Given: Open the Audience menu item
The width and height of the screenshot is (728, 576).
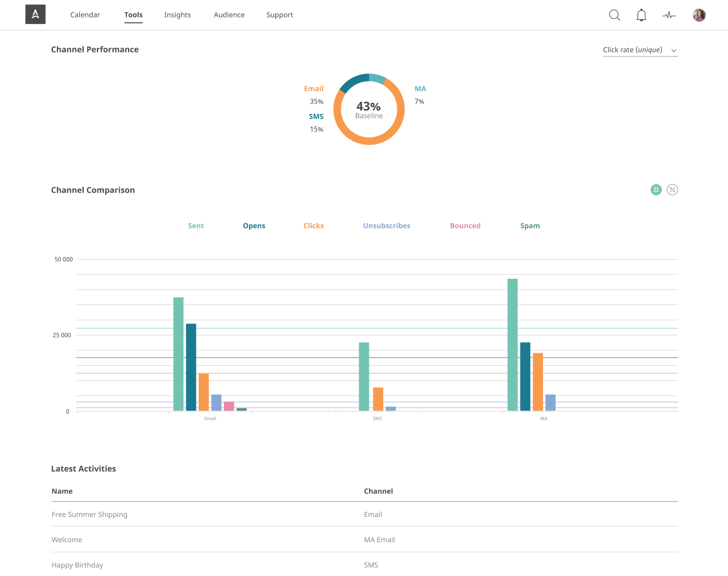Looking at the screenshot, I should (229, 15).
